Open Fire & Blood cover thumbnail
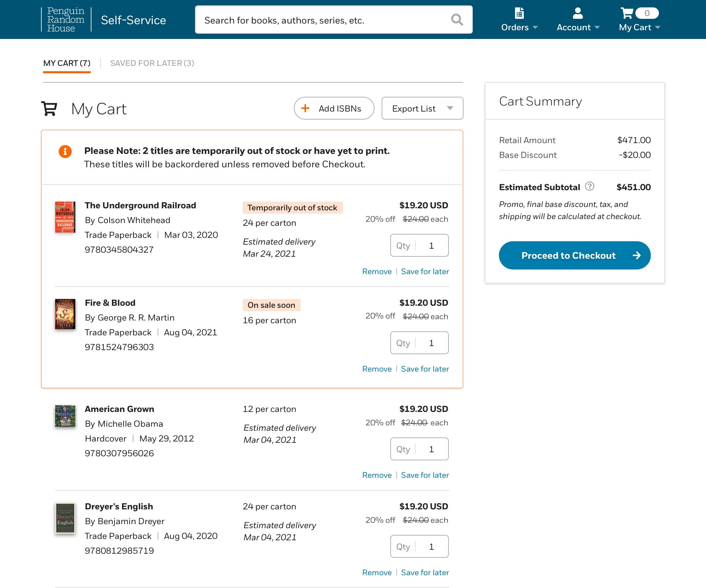 65,314
